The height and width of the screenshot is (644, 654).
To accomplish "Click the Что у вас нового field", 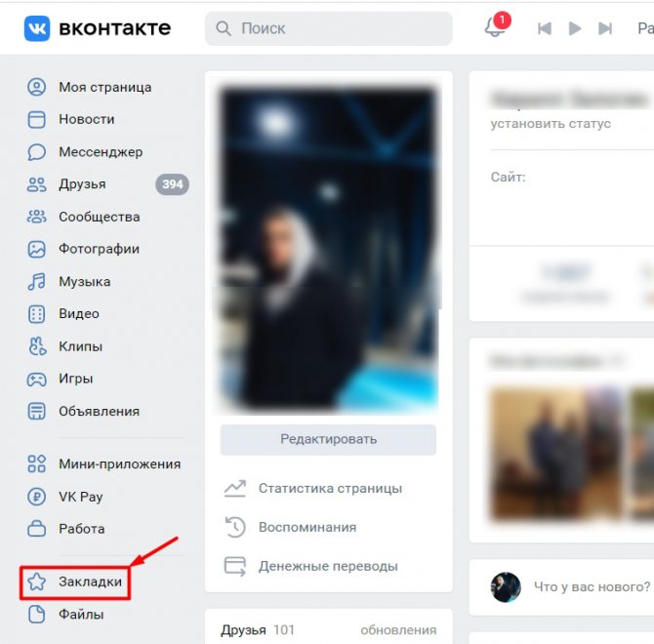I will point(591,586).
